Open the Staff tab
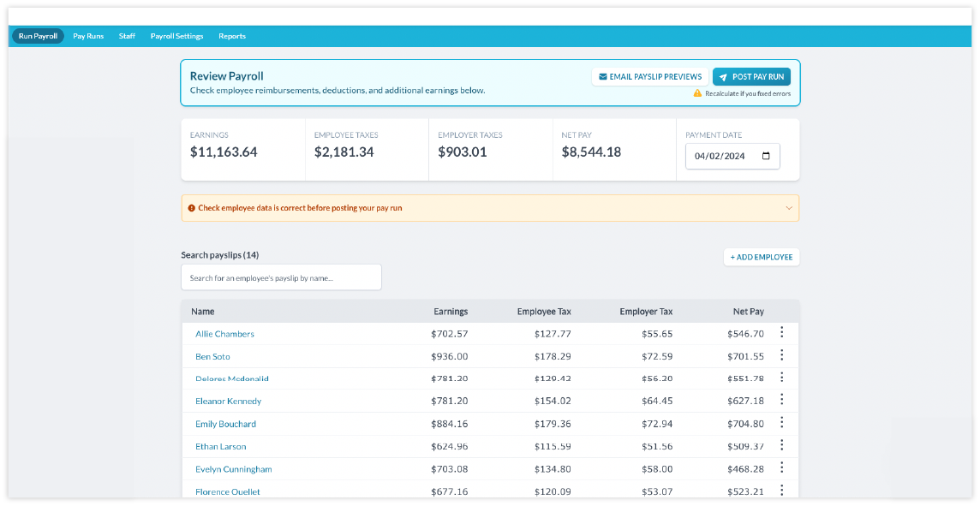Viewport: 980px width, 506px height. pos(127,36)
